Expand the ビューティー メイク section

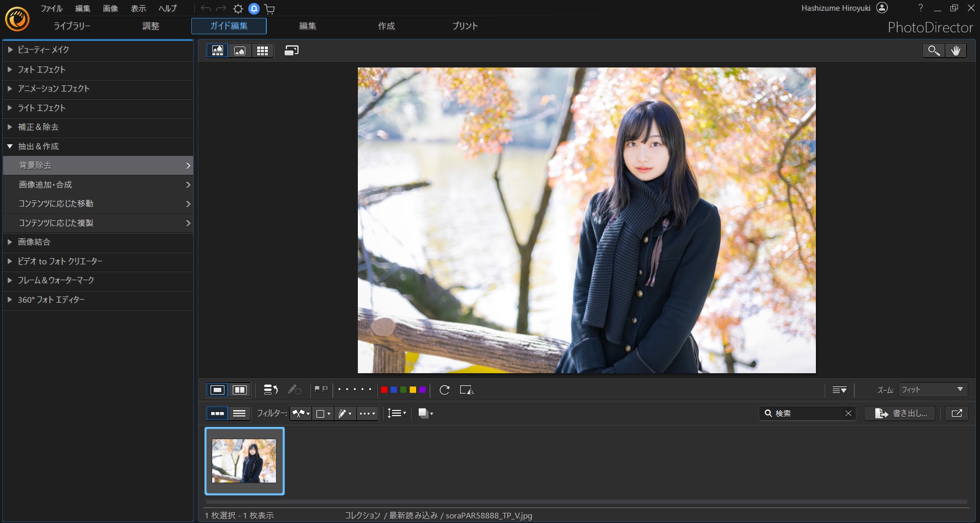43,50
